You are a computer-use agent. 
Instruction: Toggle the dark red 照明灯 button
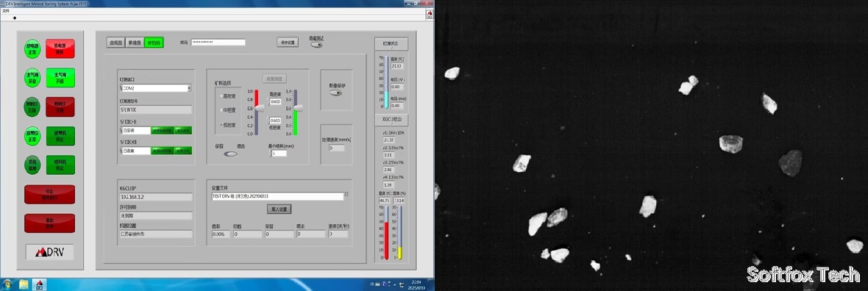60,107
